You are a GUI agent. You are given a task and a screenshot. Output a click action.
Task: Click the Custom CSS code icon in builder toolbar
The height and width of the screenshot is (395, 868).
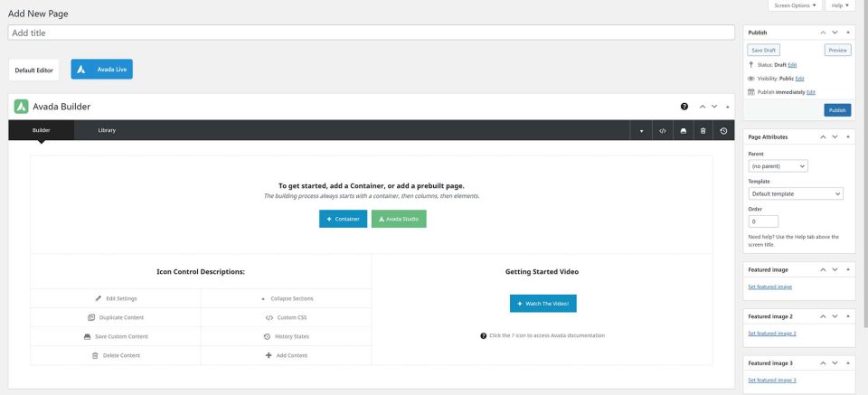663,131
